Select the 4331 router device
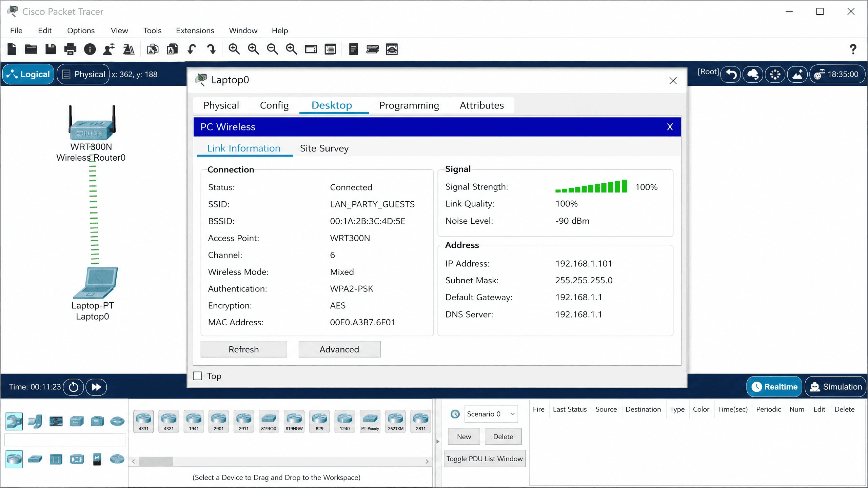Screen dimensions: 868x488 coord(144,421)
